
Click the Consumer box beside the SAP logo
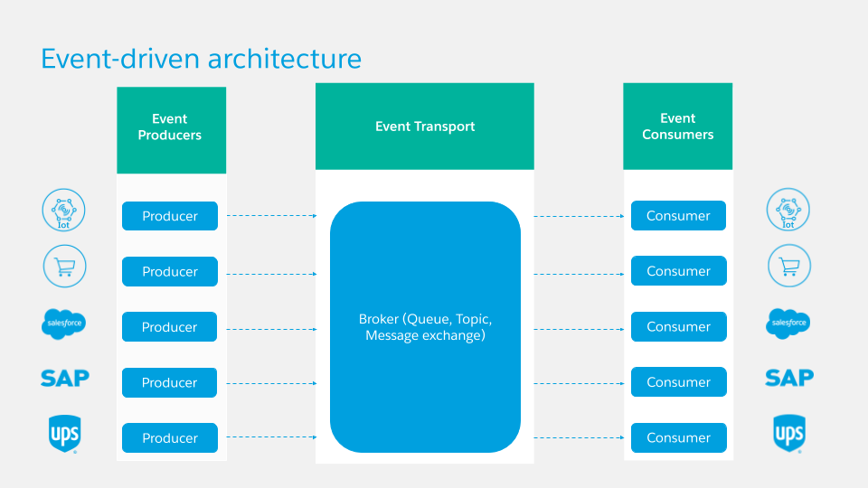(x=678, y=382)
